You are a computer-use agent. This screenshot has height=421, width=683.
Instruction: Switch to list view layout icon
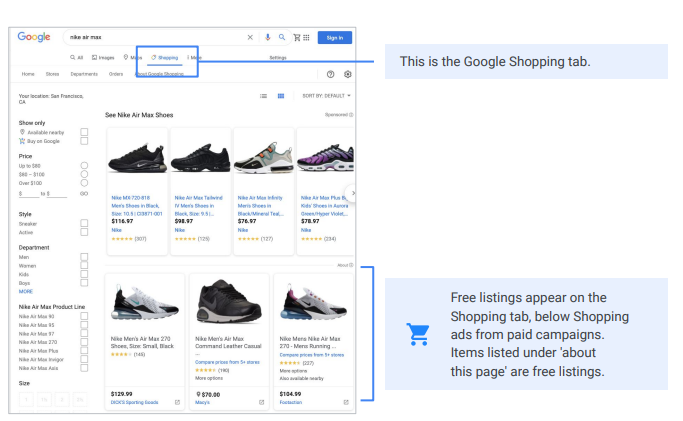tap(264, 96)
